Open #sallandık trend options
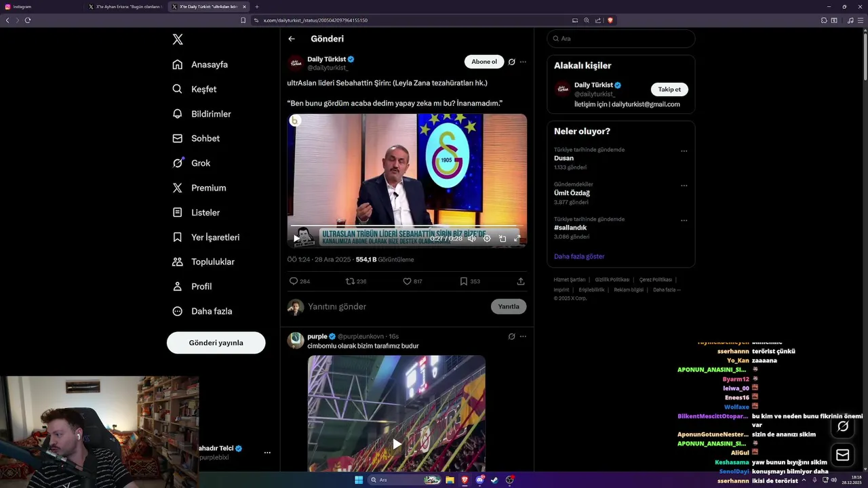868x488 pixels. [x=684, y=220]
